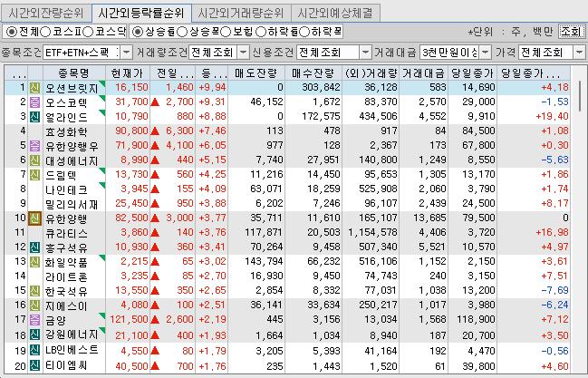Open the 거래량조건 dropdown
588x378 pixels.
click(244, 53)
